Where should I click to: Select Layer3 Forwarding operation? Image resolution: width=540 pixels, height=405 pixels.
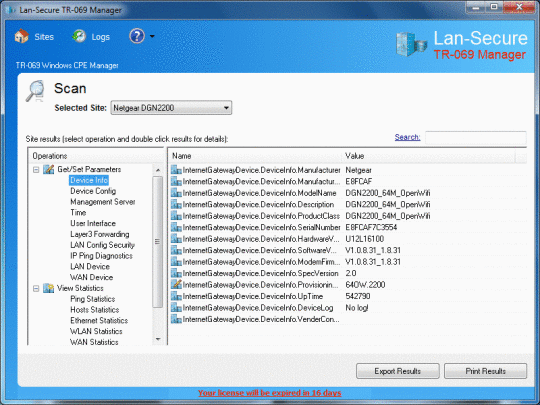coord(100,234)
